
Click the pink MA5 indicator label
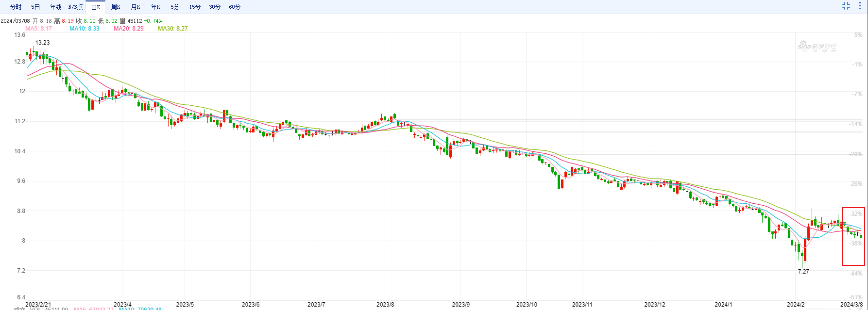(x=38, y=29)
